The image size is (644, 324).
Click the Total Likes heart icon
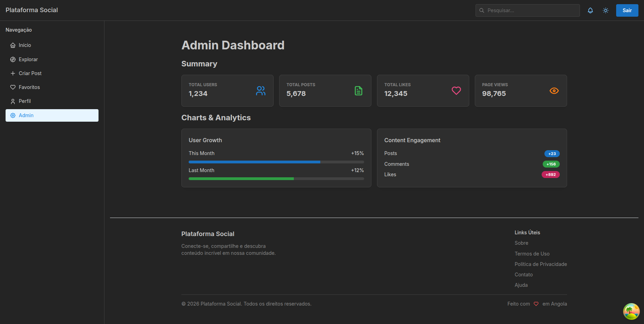click(x=456, y=91)
